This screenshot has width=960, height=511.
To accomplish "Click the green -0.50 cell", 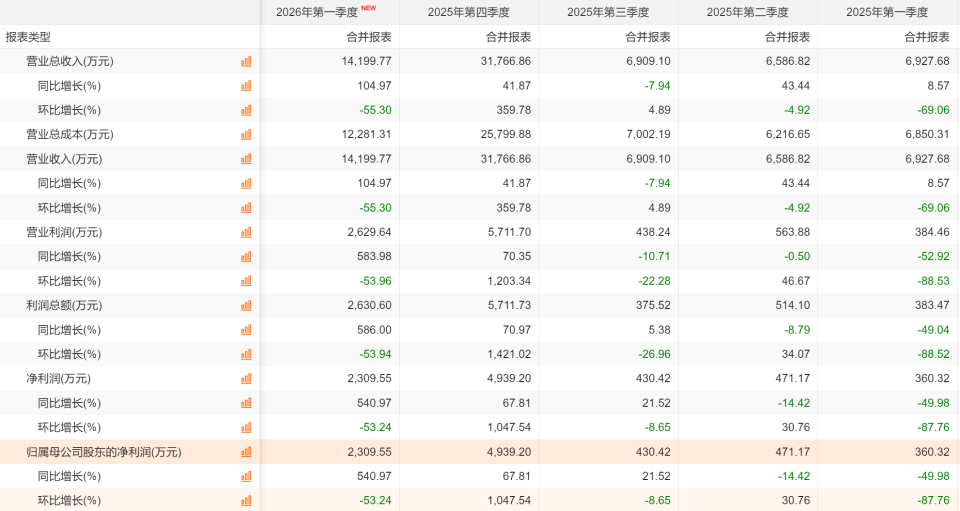I will click(x=797, y=256).
